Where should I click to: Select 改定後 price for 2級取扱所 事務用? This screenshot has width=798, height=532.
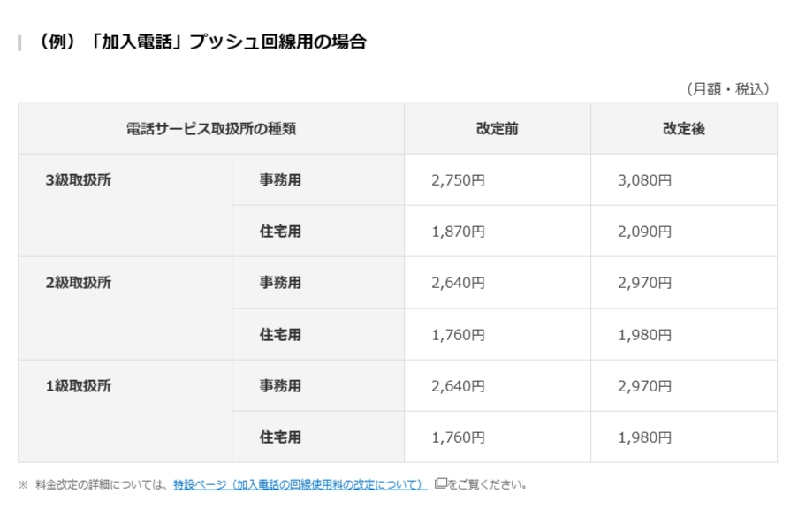pos(645,283)
